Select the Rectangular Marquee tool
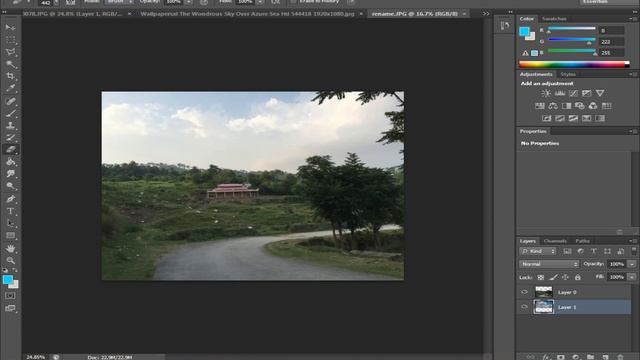The width and height of the screenshot is (640, 360). pos(11,40)
